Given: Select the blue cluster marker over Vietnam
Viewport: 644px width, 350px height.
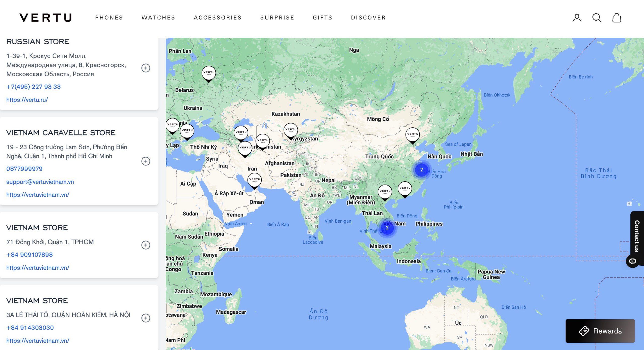Looking at the screenshot, I should (x=387, y=228).
